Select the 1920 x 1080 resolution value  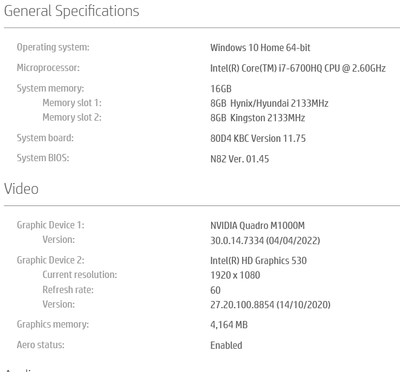(235, 275)
